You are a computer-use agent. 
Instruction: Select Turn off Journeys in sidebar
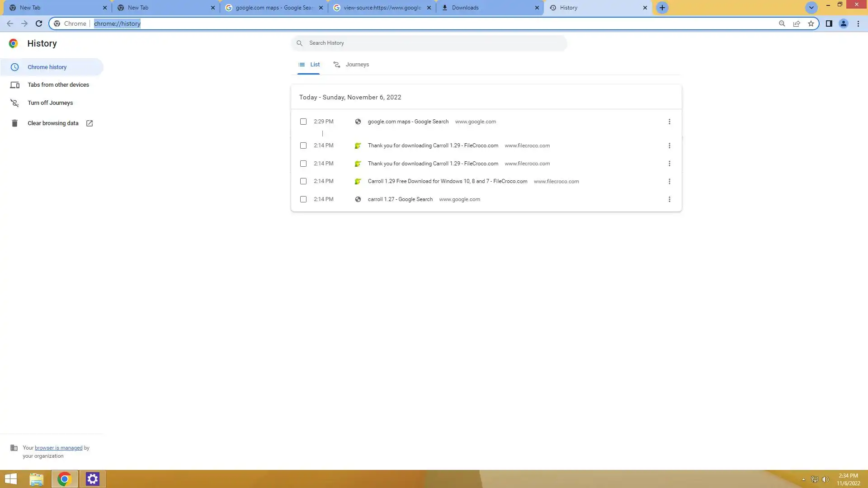pyautogui.click(x=50, y=103)
